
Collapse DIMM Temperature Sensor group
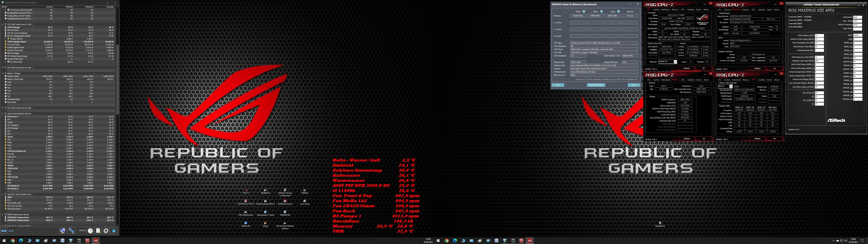(2, 214)
